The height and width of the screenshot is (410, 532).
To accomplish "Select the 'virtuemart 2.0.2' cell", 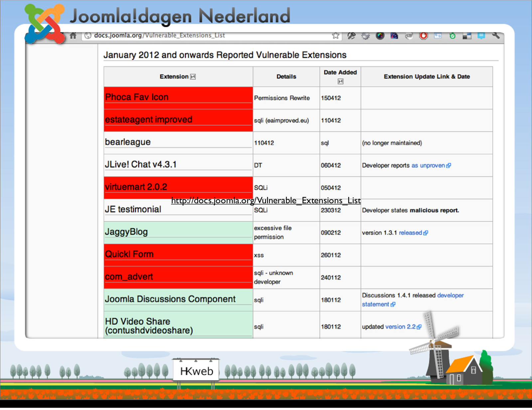I will coord(178,188).
